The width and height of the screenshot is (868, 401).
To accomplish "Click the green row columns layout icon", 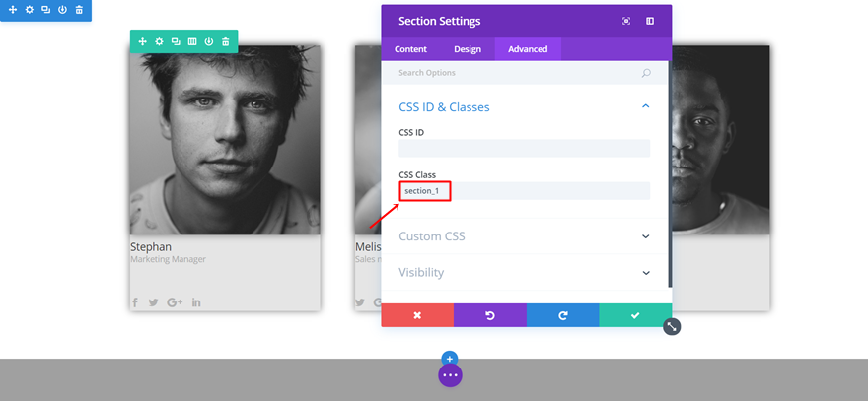I will 192,41.
